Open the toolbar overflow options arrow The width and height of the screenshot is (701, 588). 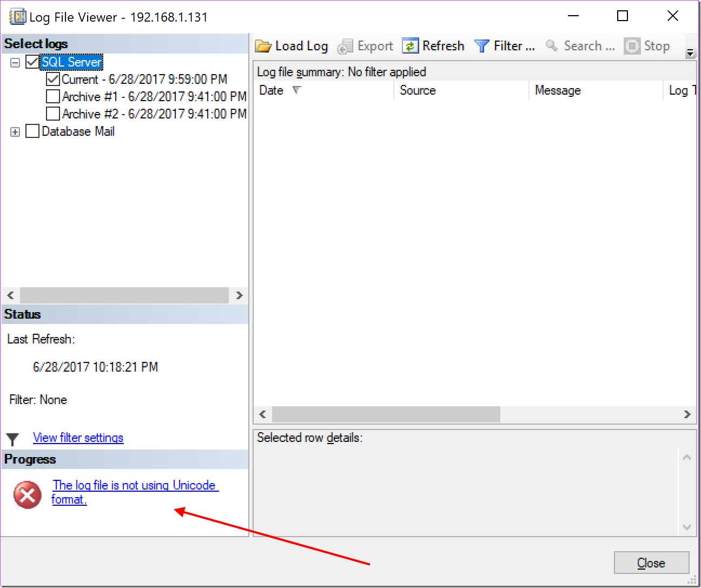point(690,53)
